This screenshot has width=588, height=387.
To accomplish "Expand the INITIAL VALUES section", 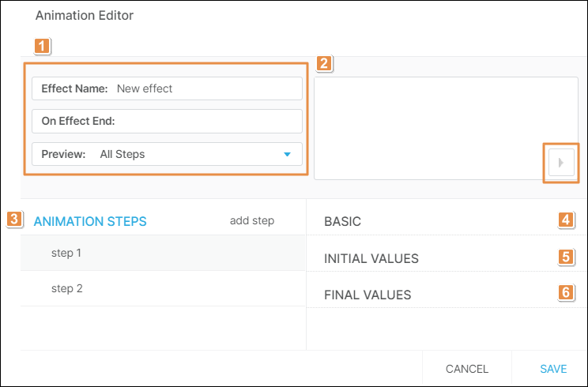I will (371, 259).
